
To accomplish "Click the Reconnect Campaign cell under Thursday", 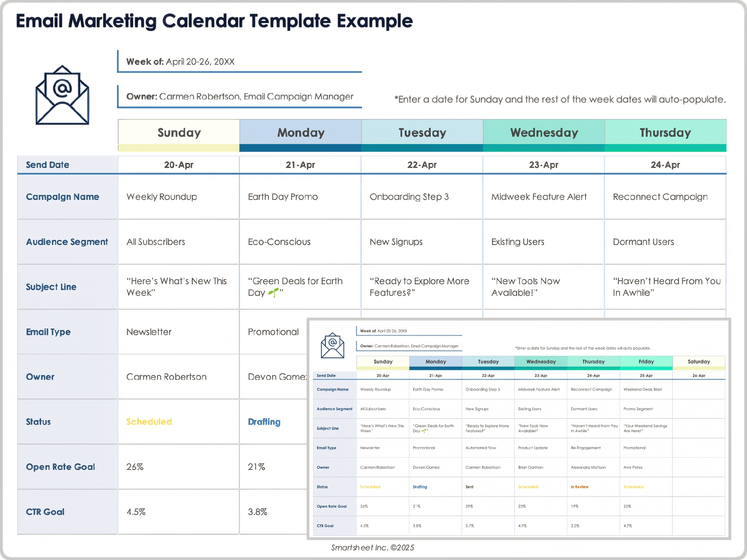I will click(x=661, y=197).
